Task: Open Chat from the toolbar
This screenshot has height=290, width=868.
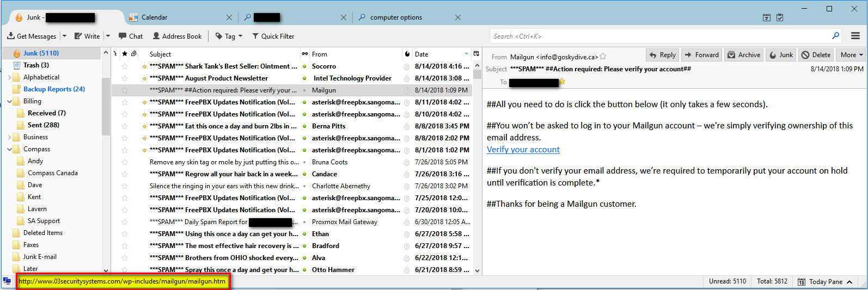Action: pos(131,36)
